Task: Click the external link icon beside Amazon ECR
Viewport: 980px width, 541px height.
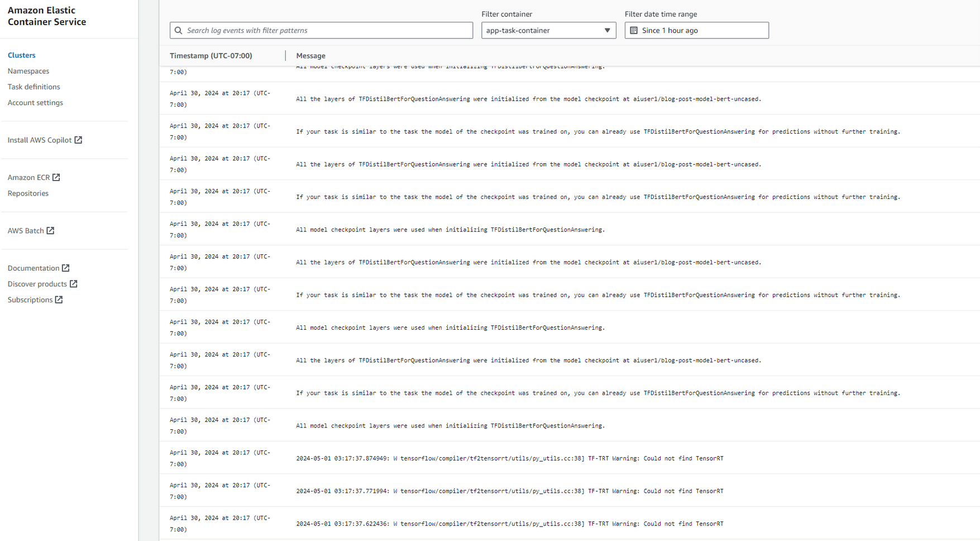Action: coord(55,177)
